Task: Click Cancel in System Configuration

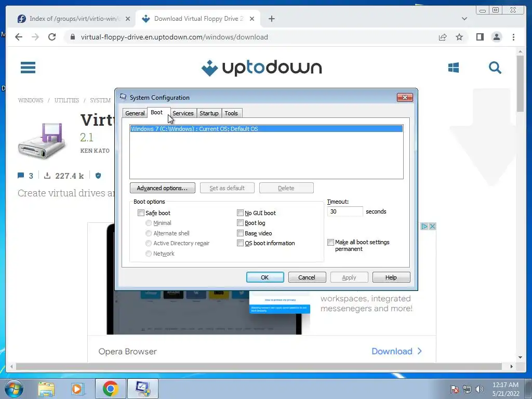Action: [307, 277]
